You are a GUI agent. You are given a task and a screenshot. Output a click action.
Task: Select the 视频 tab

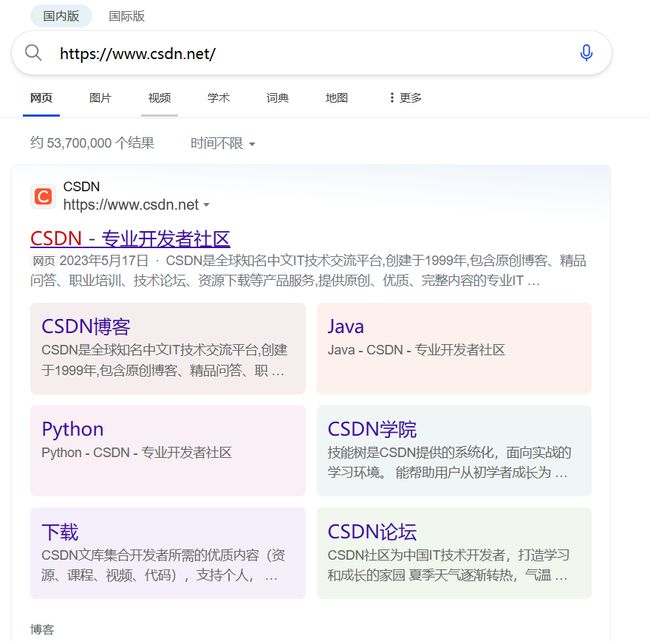[160, 98]
